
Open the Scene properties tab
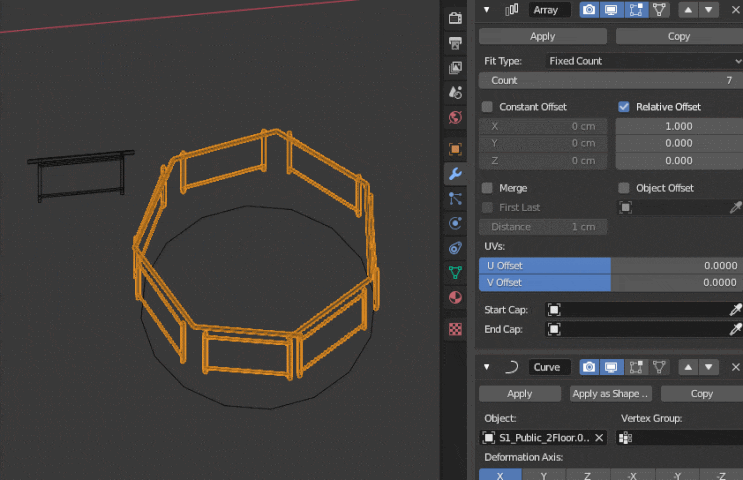455,92
